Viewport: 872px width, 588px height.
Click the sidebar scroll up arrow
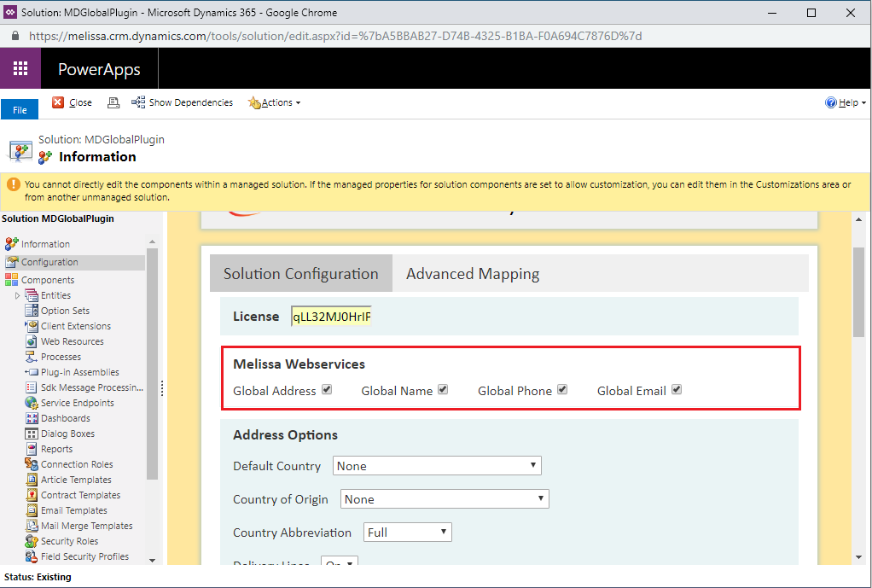tap(153, 242)
